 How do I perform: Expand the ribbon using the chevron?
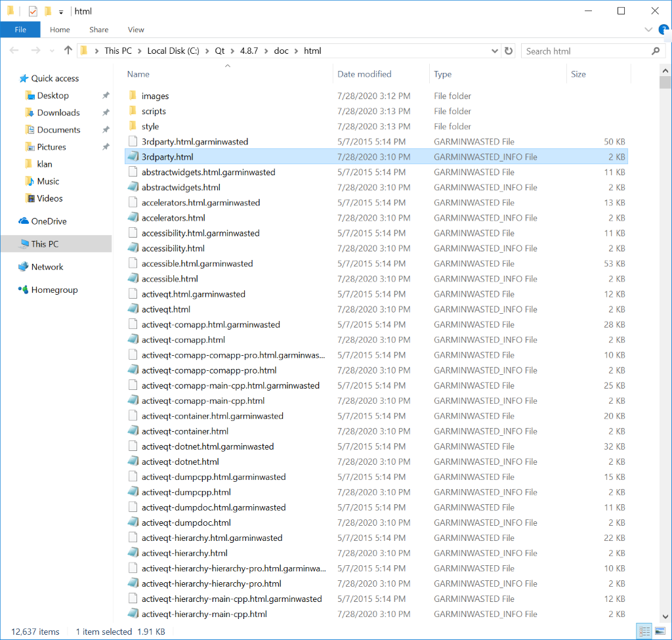pyautogui.click(x=648, y=30)
